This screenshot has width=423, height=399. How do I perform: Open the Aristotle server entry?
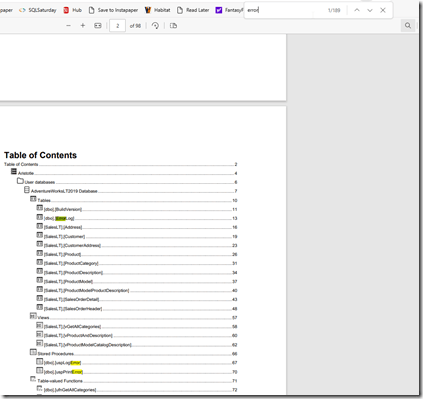point(26,173)
